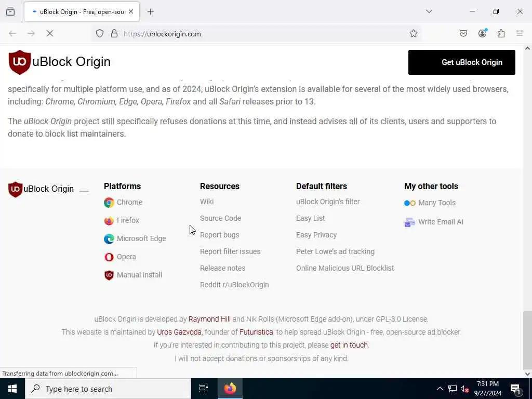Close the uBlock Origin tab
Viewport: 532px width, 399px height.
tap(131, 11)
